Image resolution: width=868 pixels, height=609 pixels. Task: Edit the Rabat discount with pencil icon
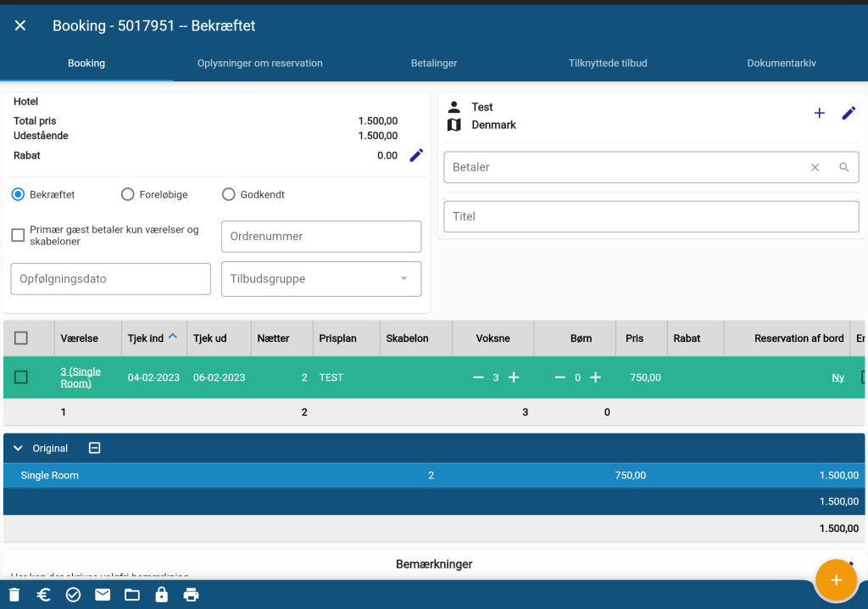pos(416,155)
